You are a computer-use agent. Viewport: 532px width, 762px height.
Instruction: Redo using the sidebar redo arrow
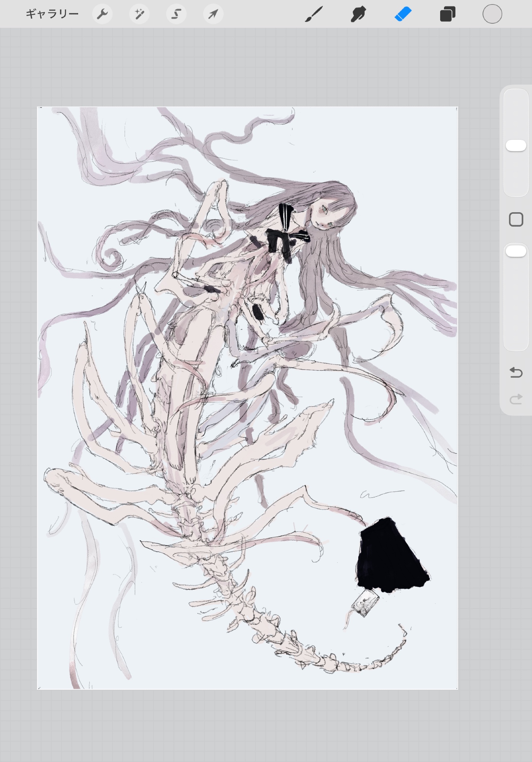(x=516, y=399)
